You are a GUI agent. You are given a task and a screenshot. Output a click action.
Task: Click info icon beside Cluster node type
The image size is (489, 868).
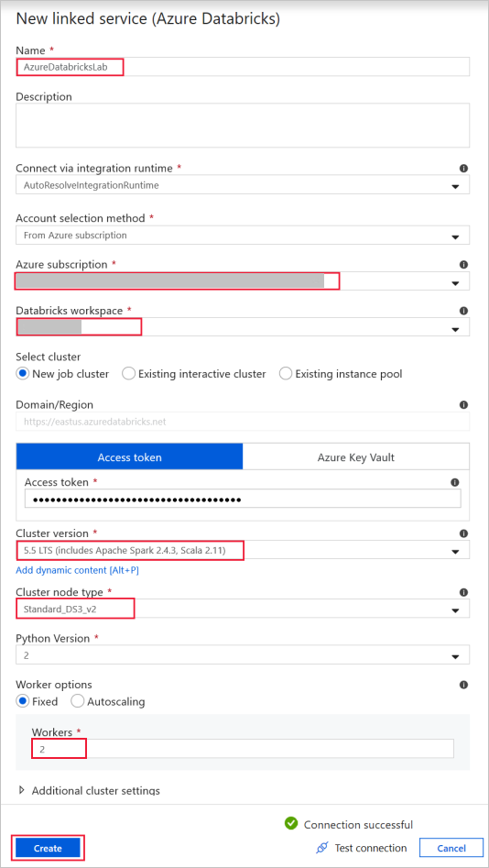tap(463, 592)
